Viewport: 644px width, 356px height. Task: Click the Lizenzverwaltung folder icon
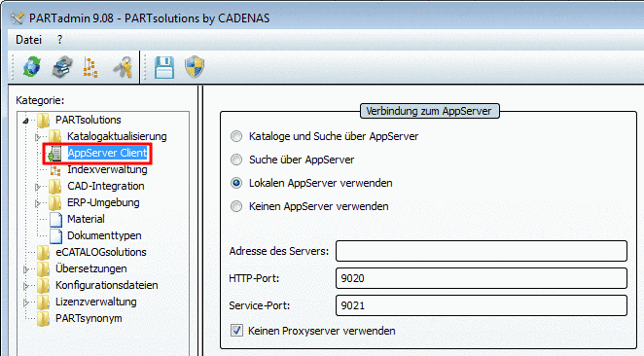pyautogui.click(x=43, y=303)
